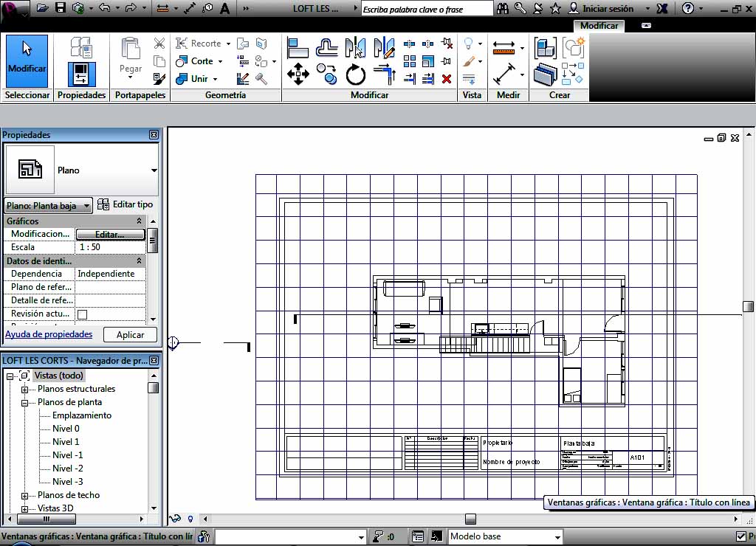This screenshot has height=546, width=756.
Task: Open the Modelo base dropdown in status bar
Action: [x=557, y=537]
